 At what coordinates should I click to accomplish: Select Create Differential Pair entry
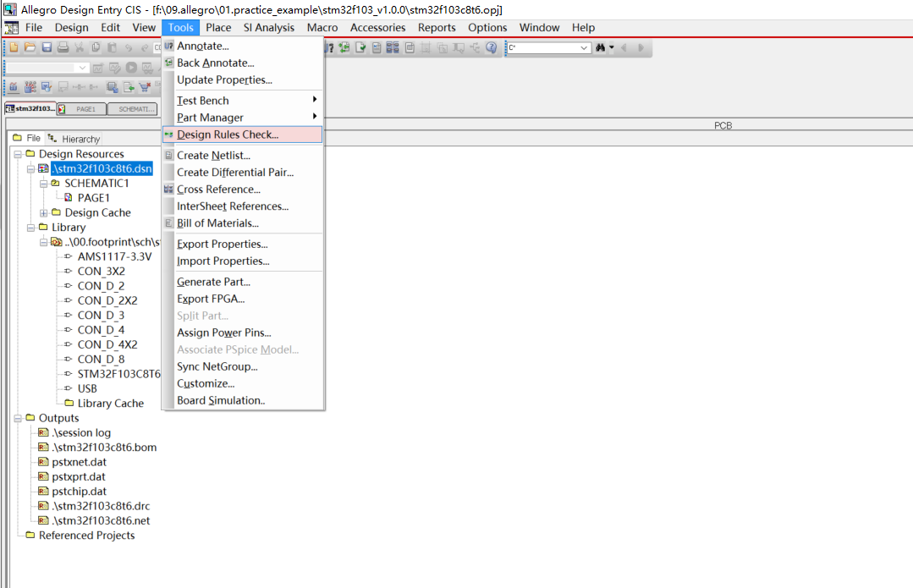click(x=242, y=173)
